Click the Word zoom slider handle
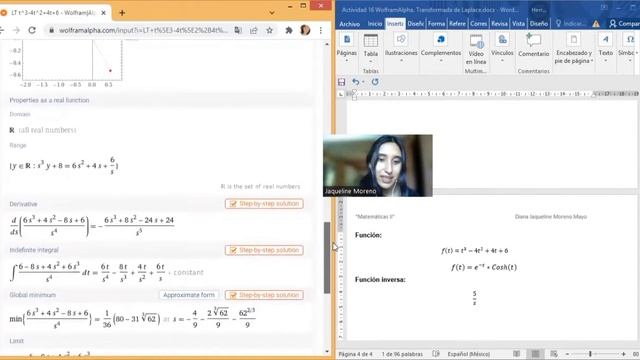This screenshot has width=640, height=360. [x=590, y=354]
